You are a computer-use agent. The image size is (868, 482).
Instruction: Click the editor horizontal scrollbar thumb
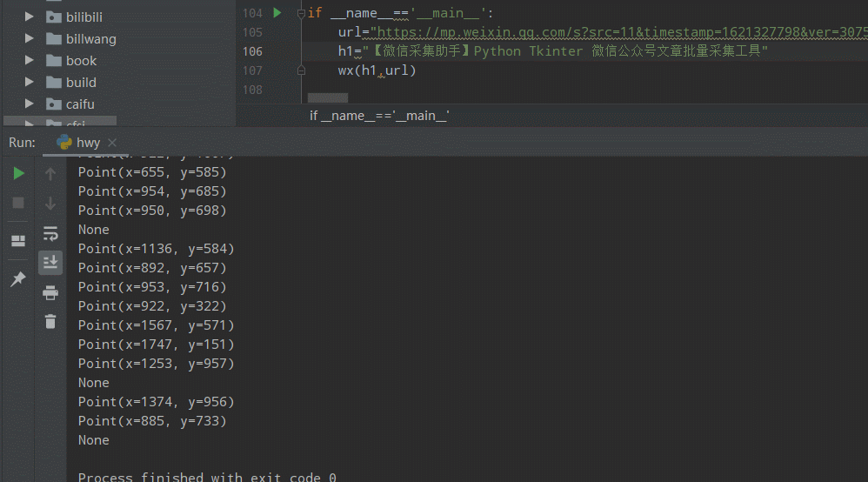(x=328, y=98)
